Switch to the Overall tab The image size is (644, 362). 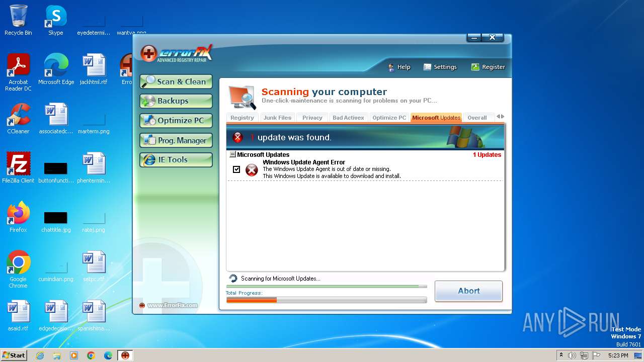click(477, 118)
